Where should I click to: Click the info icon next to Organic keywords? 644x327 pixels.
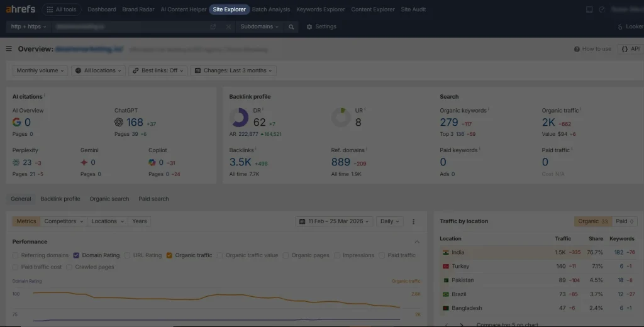coord(488,109)
